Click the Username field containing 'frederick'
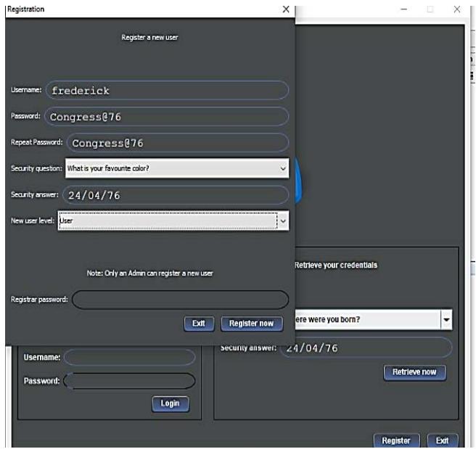The height and width of the screenshot is (449, 476). 167,91
